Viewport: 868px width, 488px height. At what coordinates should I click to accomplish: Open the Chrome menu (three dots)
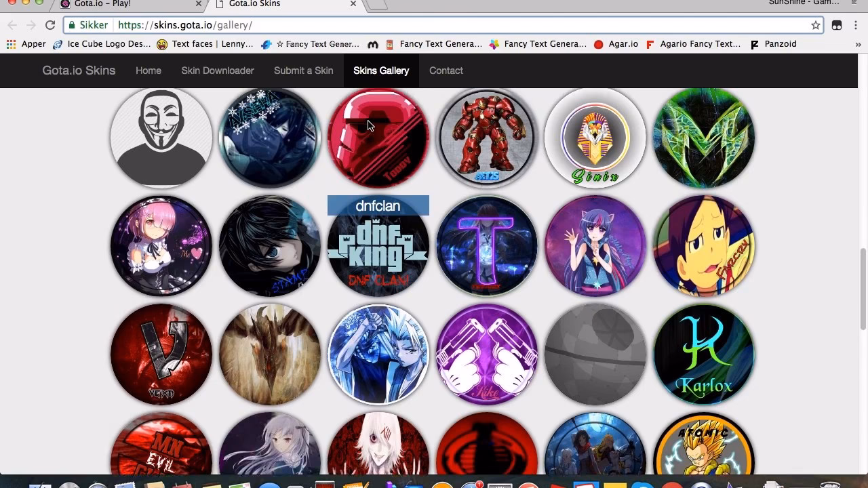point(856,25)
